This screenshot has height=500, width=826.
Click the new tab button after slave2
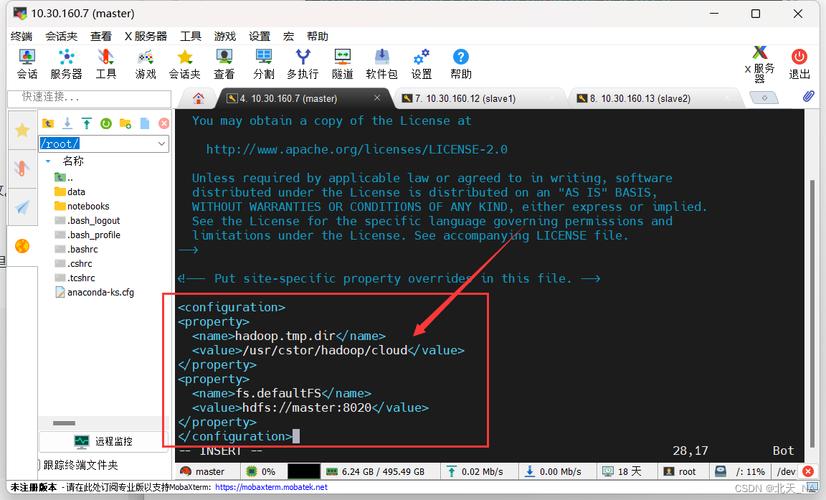point(764,97)
